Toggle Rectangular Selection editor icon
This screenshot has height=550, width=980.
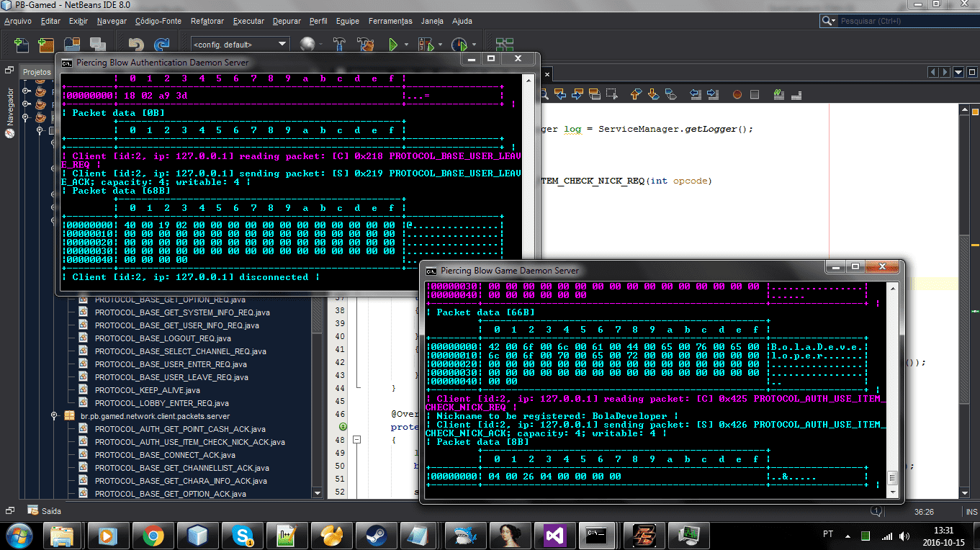click(611, 94)
